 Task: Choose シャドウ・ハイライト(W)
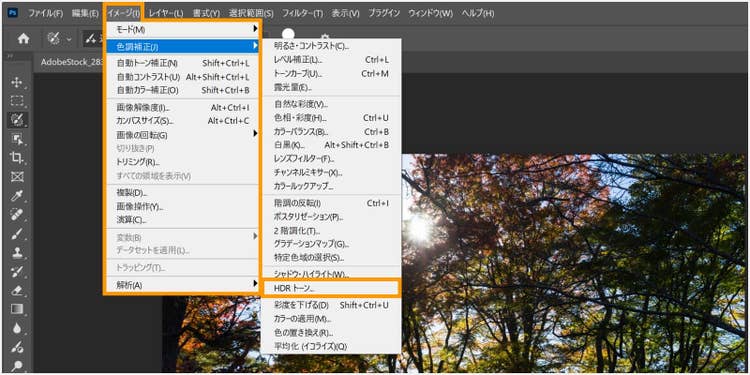[331, 275]
